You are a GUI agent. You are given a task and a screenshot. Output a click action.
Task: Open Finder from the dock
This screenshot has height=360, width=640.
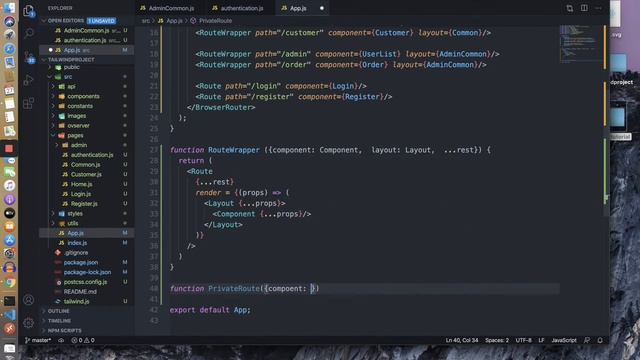point(9,7)
